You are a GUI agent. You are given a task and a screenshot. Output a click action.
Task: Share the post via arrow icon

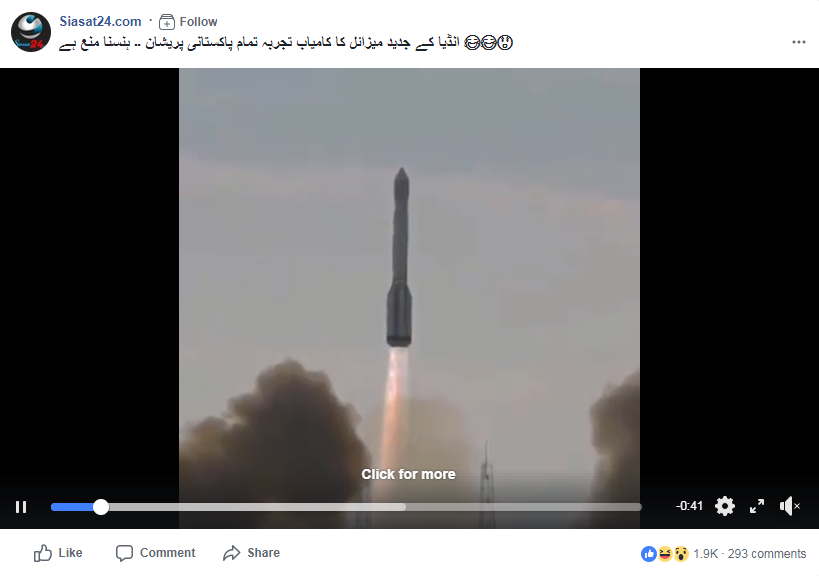tap(231, 553)
